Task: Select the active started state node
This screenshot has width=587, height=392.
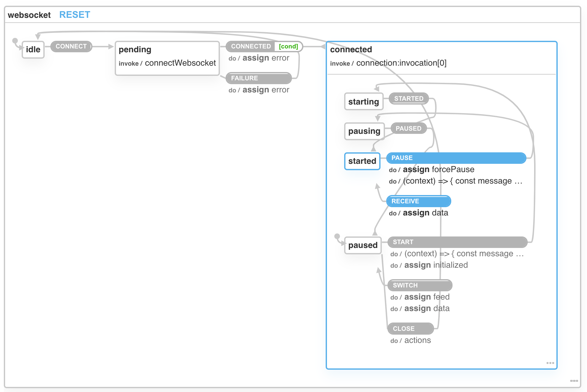Action: [362, 161]
